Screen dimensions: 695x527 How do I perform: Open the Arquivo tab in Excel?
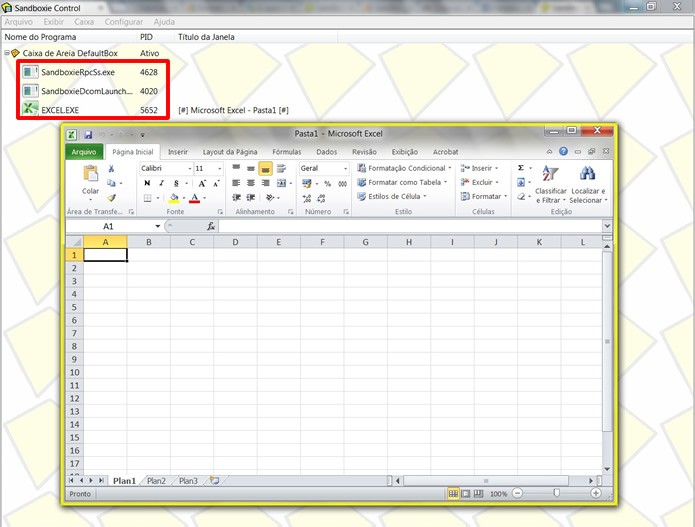84,152
